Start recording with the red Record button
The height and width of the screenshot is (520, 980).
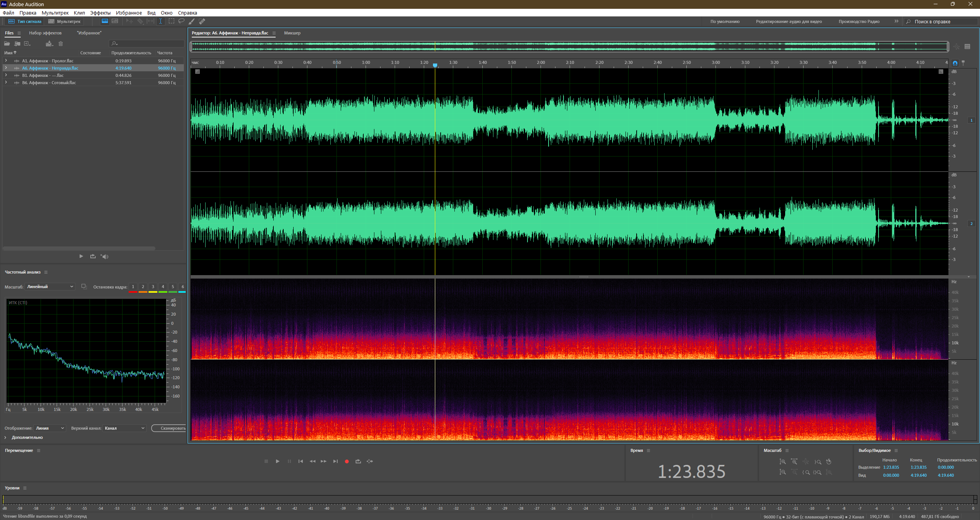(347, 461)
